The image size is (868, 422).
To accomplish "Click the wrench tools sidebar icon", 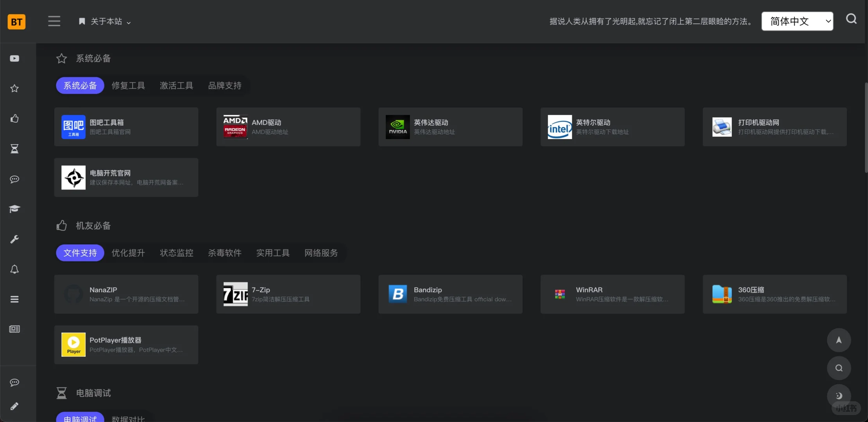I will pyautogui.click(x=14, y=239).
